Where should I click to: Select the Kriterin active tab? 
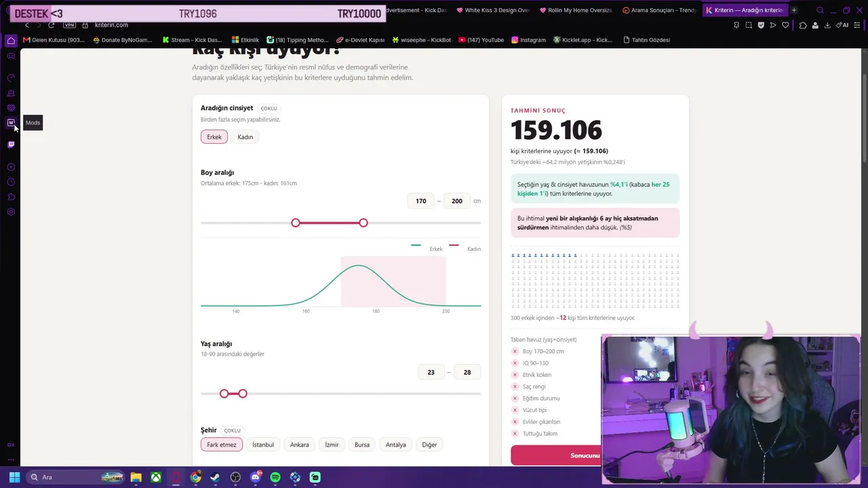[x=744, y=10]
